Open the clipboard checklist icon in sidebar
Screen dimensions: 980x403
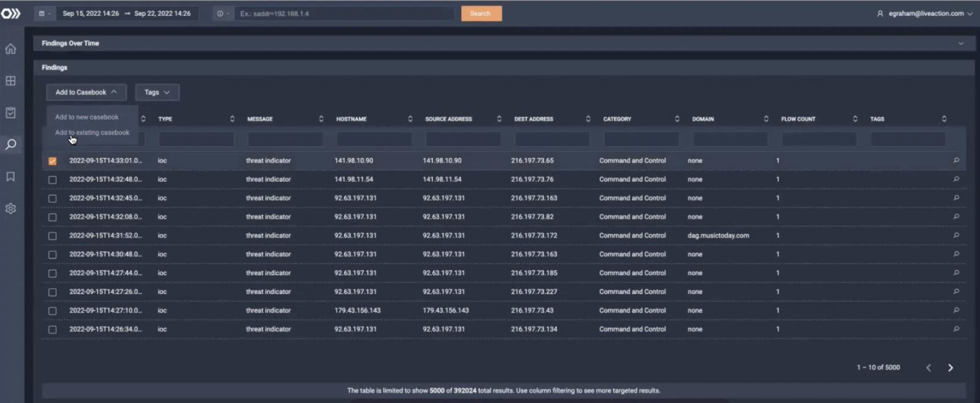[10, 113]
